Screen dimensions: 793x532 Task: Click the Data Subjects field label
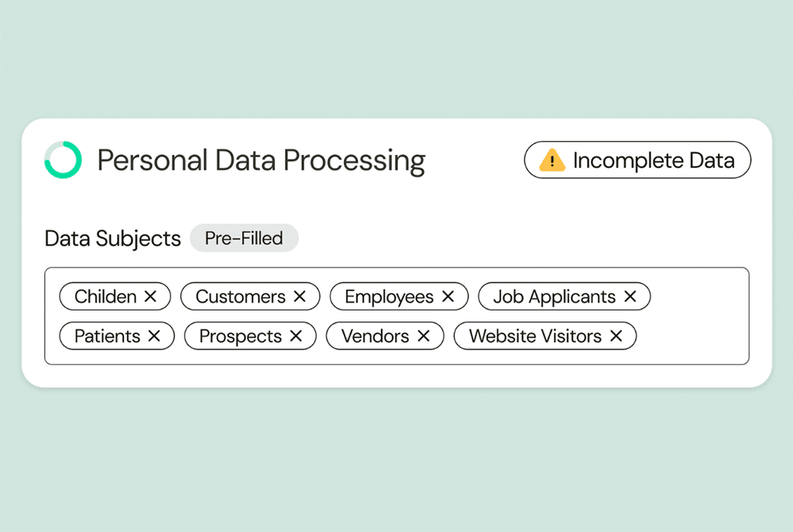[112, 239]
